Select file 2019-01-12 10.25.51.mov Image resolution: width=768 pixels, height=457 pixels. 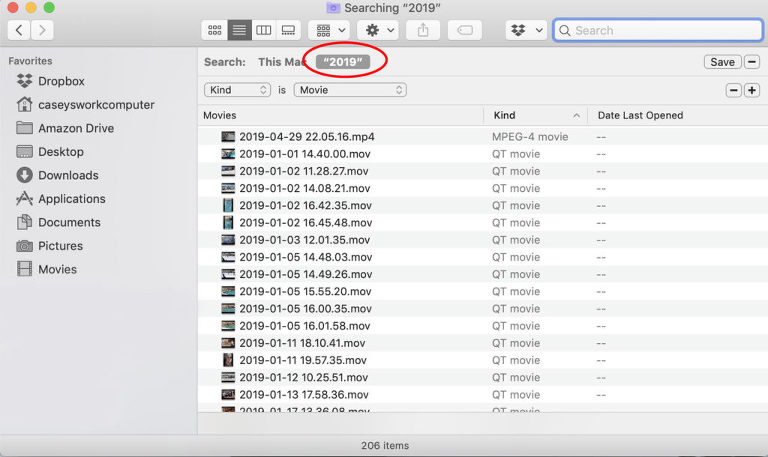(x=304, y=377)
